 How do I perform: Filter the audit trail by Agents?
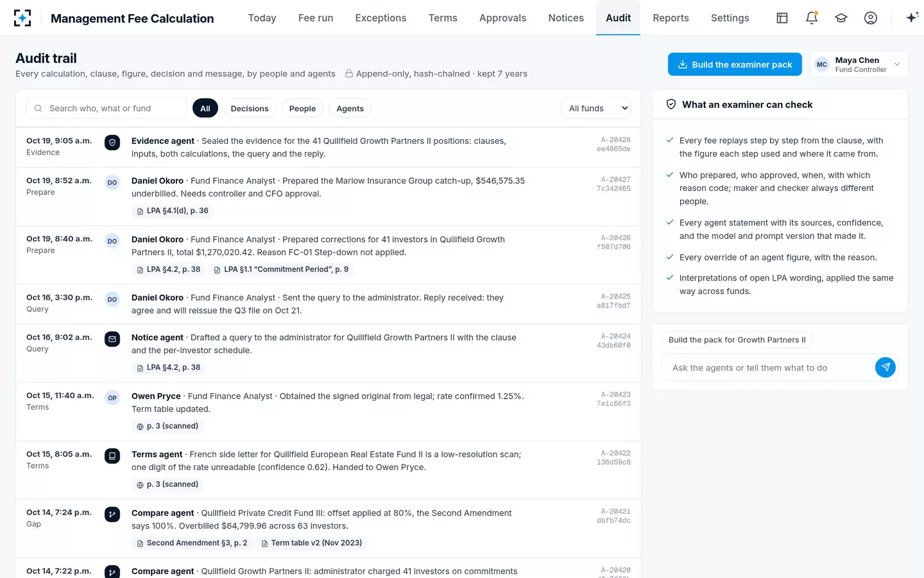[350, 109]
